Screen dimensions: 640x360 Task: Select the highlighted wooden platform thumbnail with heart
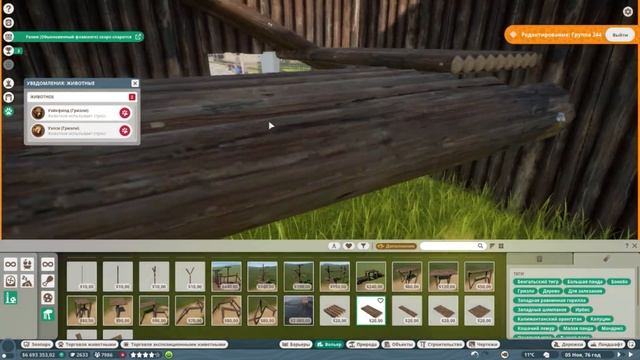[371, 311]
